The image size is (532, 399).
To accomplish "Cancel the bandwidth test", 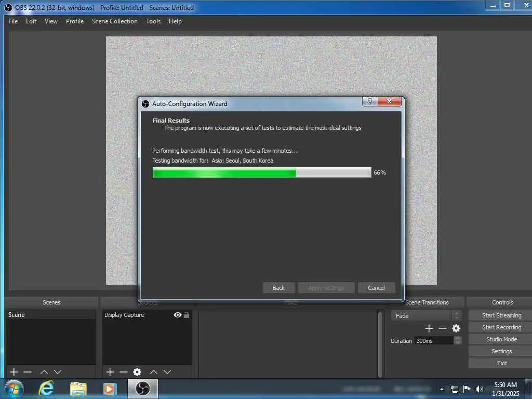I will 376,288.
